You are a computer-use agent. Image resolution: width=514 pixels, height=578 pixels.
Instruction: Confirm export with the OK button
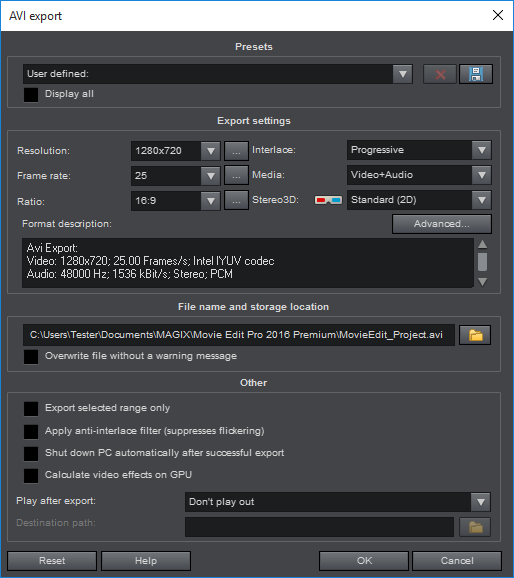[364, 561]
